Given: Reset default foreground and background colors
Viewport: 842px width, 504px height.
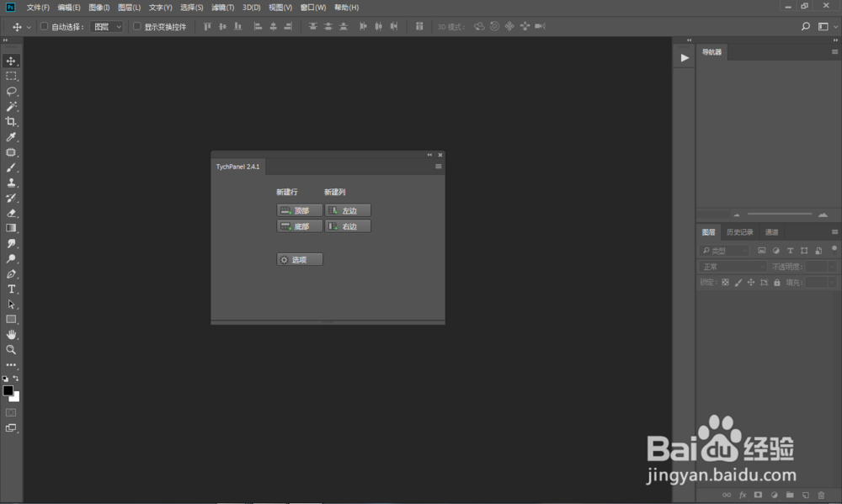Looking at the screenshot, I should 5,379.
